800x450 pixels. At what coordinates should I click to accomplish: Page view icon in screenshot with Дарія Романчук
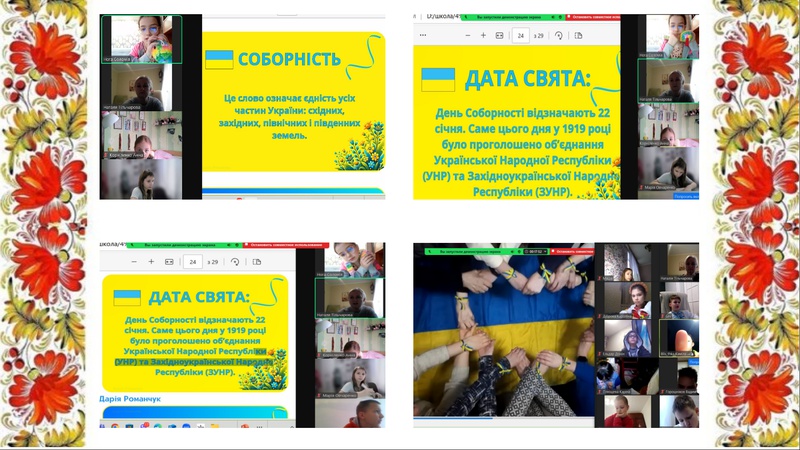click(x=257, y=262)
